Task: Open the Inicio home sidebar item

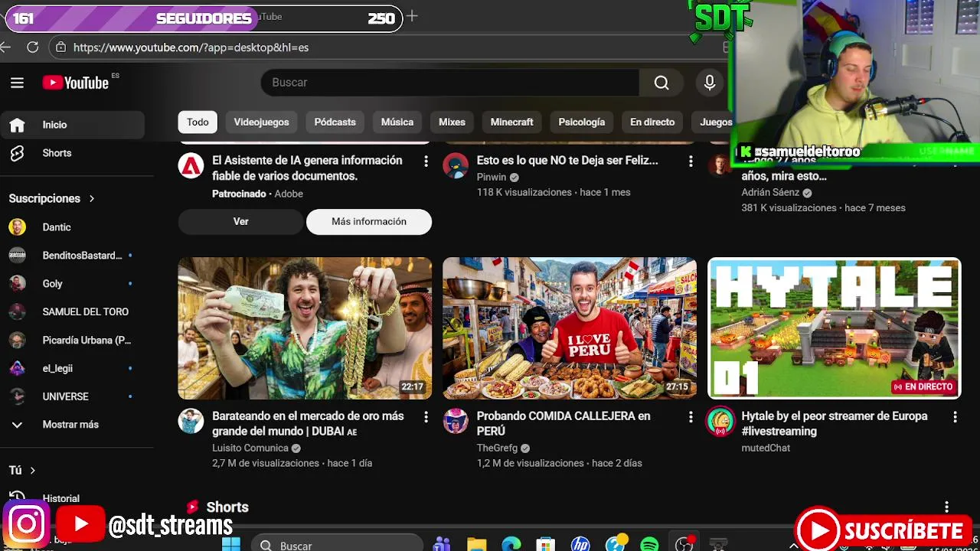Action: pos(73,125)
